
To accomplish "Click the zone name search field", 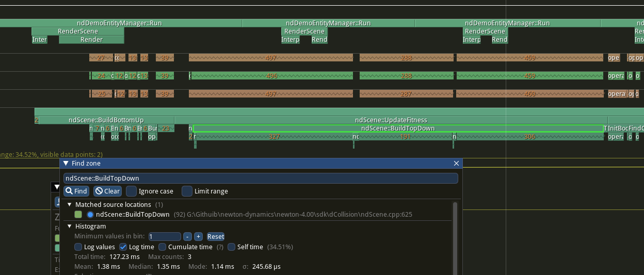I will 260,178.
